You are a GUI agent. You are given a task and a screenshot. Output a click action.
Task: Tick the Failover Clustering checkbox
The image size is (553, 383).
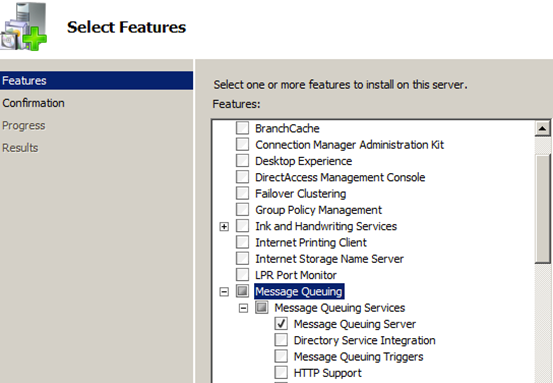click(x=242, y=193)
